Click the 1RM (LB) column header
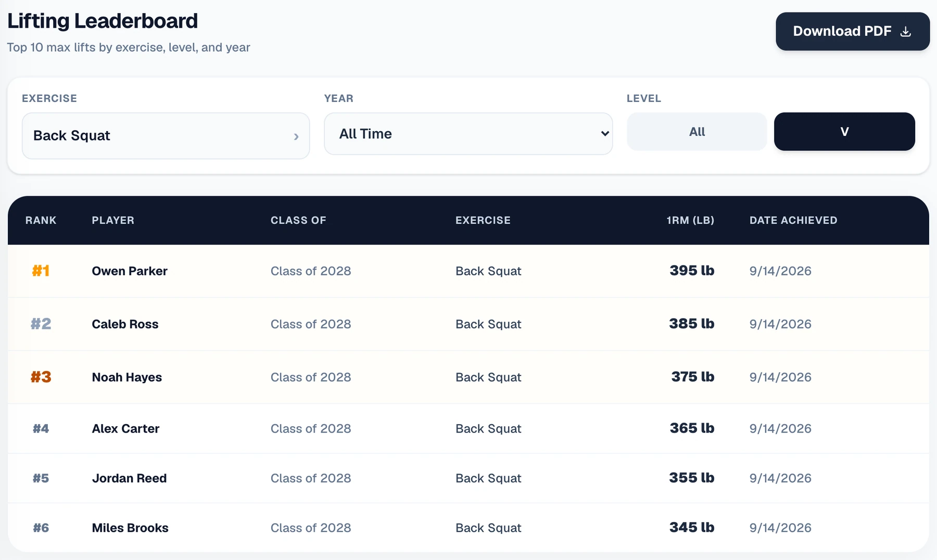Image resolution: width=937 pixels, height=560 pixels. (x=690, y=220)
